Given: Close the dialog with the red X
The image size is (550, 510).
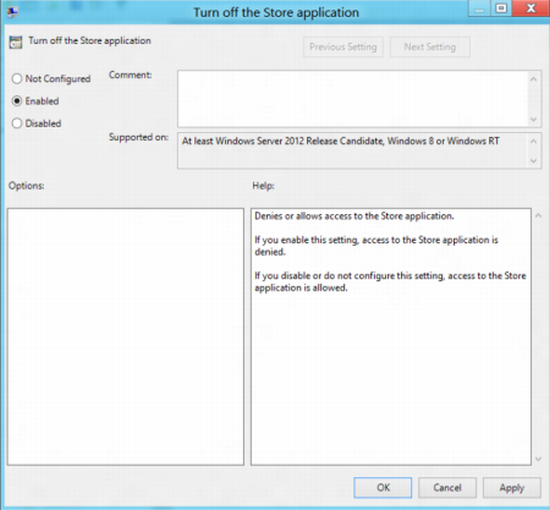Looking at the screenshot, I should [531, 8].
